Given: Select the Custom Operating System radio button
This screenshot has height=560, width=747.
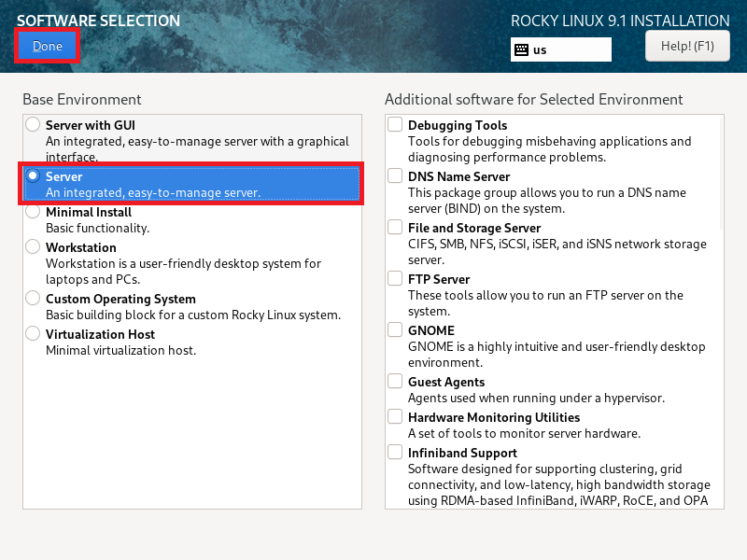Looking at the screenshot, I should (x=33, y=299).
